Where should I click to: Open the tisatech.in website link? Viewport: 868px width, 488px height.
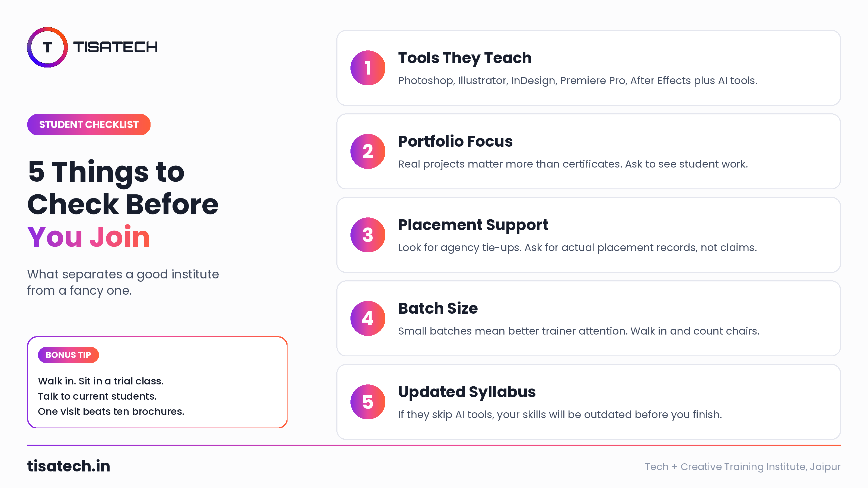click(x=69, y=466)
